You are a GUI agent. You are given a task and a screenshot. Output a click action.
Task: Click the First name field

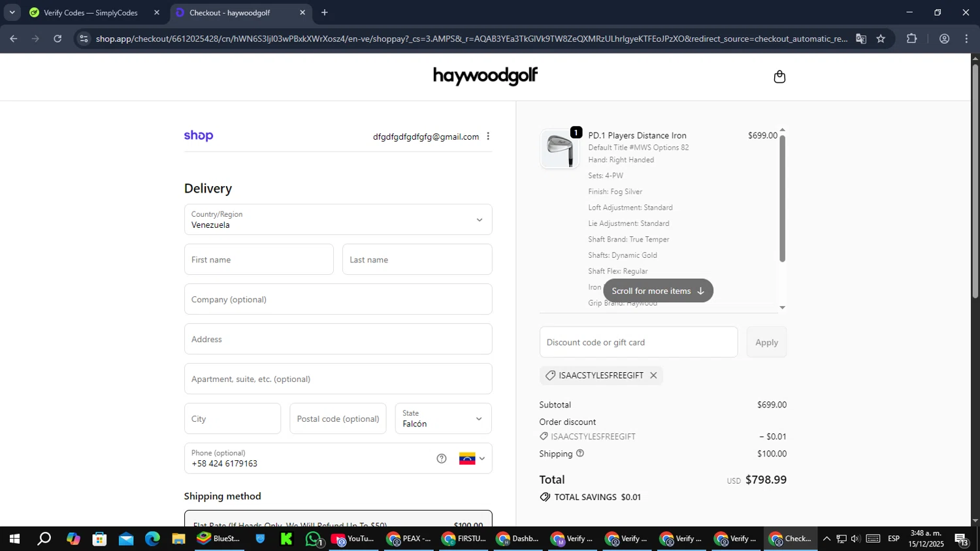(x=259, y=259)
